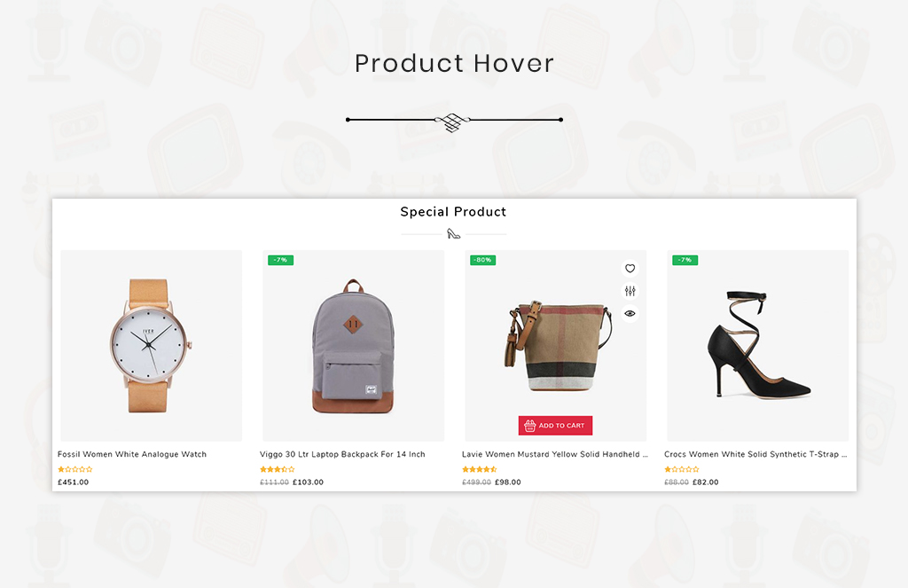The image size is (908, 588).
Task: Click the plaid handbag product image
Action: tap(555, 345)
